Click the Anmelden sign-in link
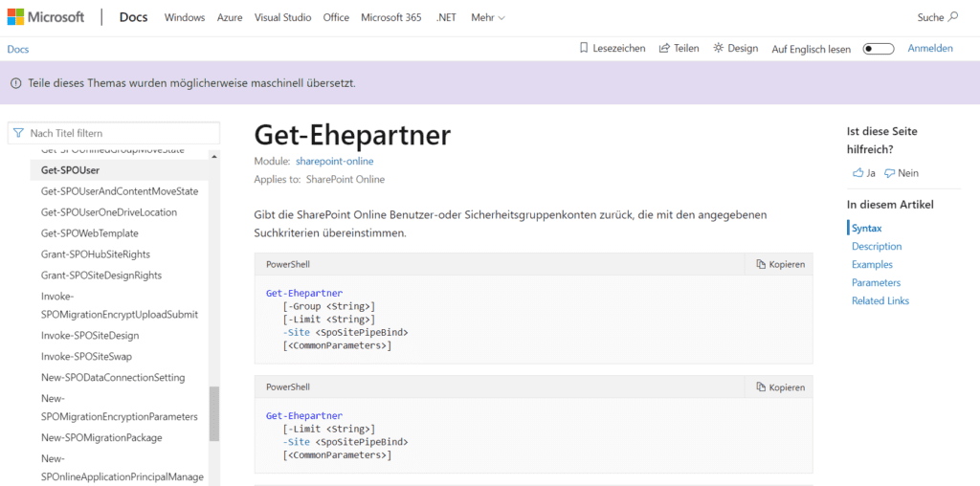This screenshot has height=486, width=980. (x=930, y=48)
